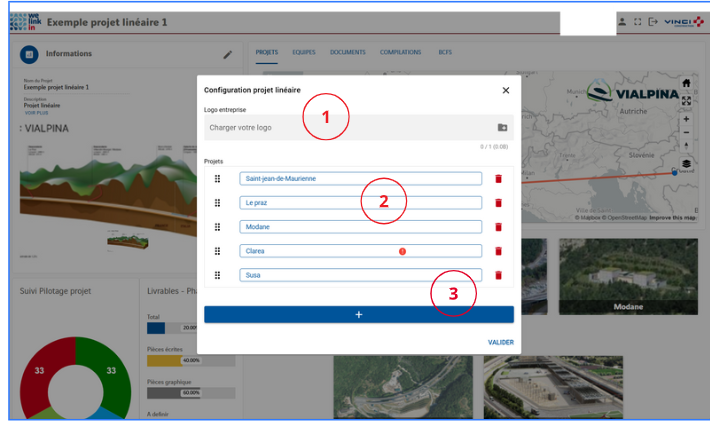Open the DOCUMENTS tab
The width and height of the screenshot is (710, 425).
pos(347,52)
